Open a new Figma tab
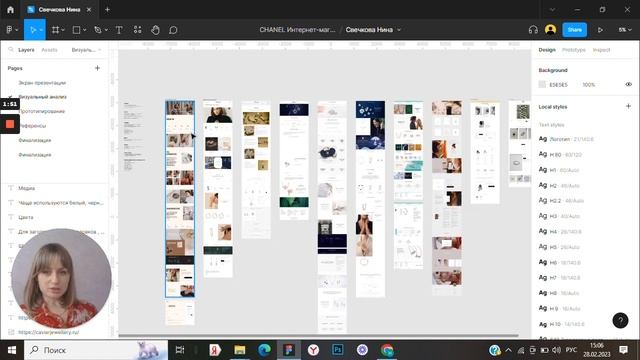The image size is (640, 360). [107, 9]
